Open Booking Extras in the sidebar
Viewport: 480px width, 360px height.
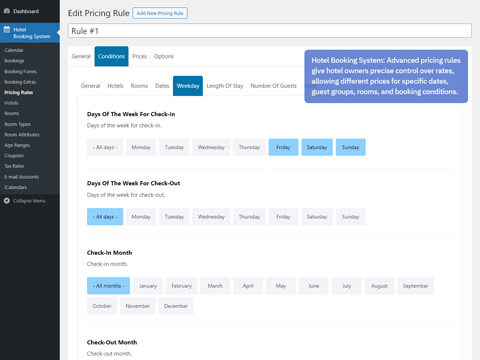(20, 82)
